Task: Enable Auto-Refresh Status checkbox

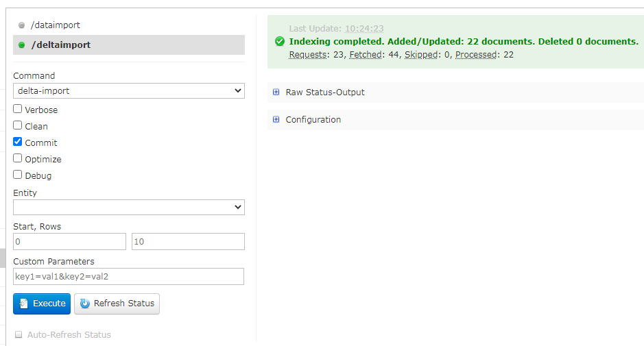Action: (x=19, y=335)
